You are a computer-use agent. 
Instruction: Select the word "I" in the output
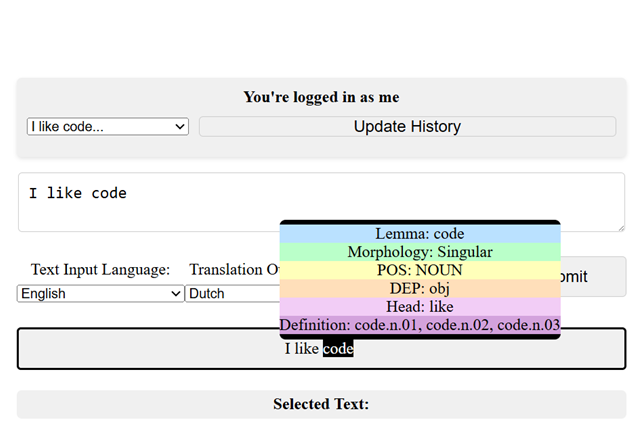tap(288, 349)
